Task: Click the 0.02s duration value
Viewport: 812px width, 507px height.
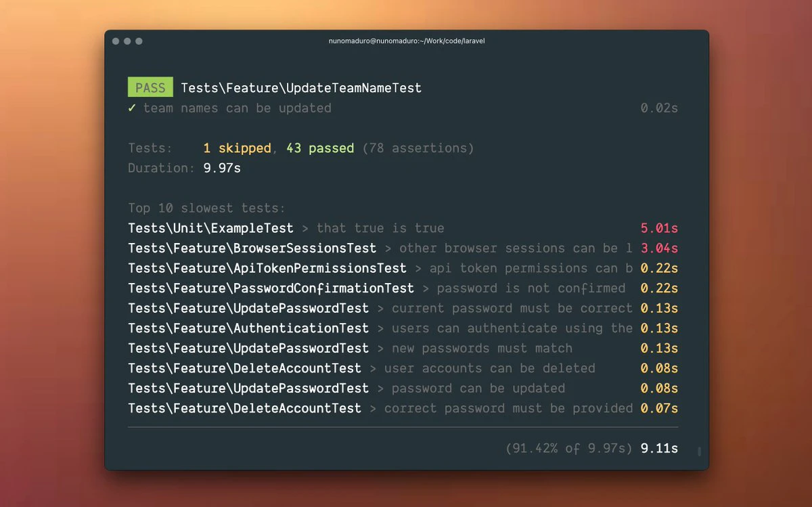Action: click(659, 108)
